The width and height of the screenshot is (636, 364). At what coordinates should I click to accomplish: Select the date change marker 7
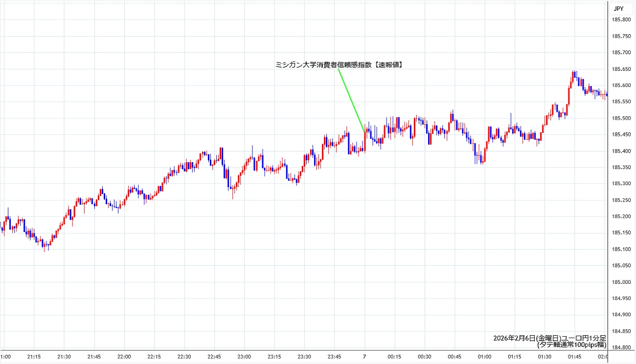pos(364,357)
